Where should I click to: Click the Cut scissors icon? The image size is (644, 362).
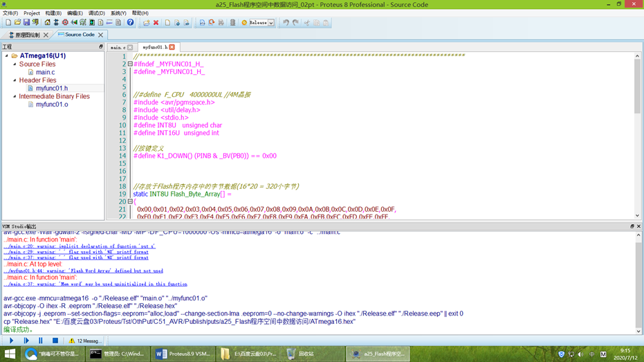point(307,23)
